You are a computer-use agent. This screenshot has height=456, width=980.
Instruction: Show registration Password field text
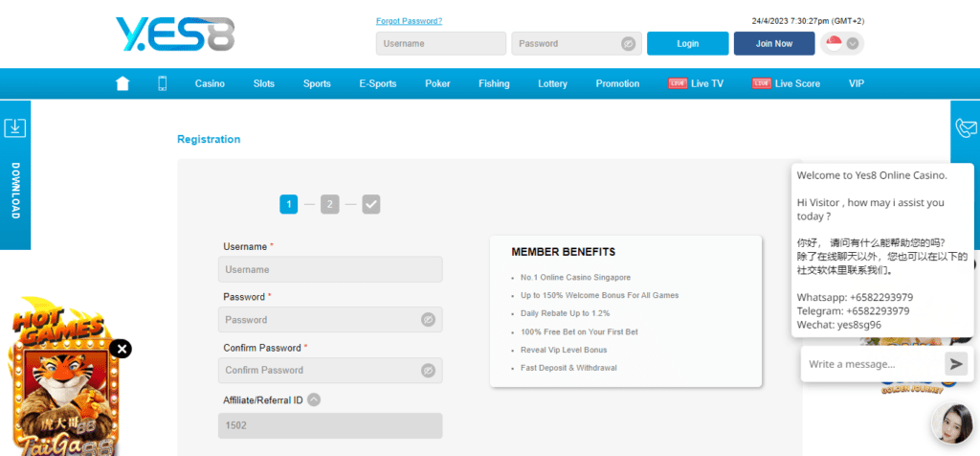(x=428, y=320)
